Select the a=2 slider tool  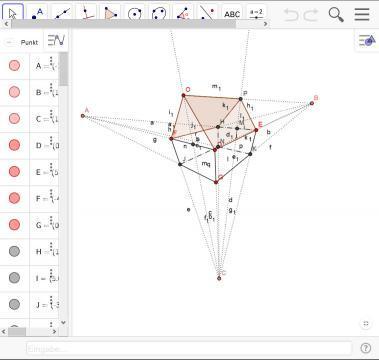256,14
